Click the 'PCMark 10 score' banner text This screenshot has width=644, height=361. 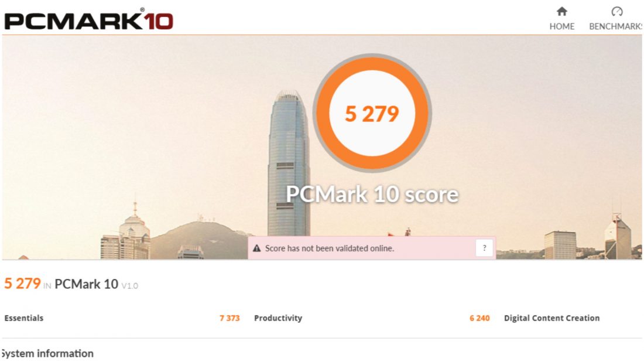[372, 194]
